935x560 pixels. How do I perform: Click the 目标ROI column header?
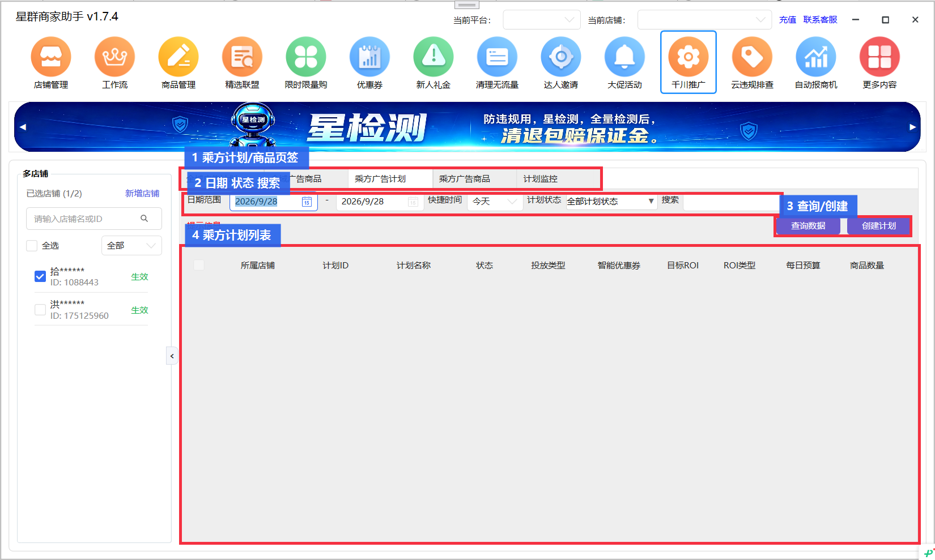(683, 266)
